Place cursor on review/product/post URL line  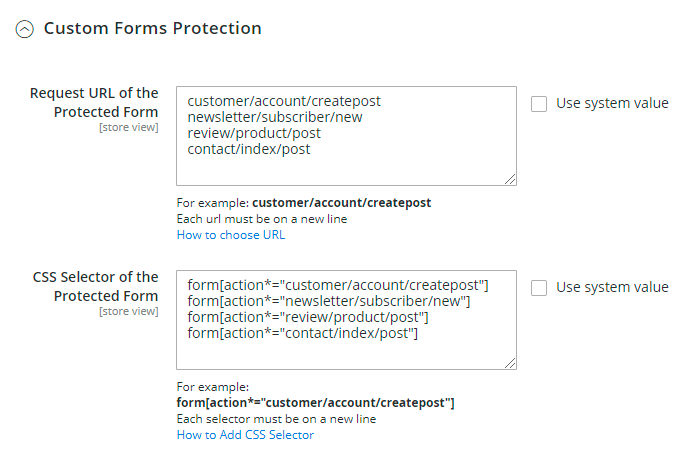tap(254, 134)
